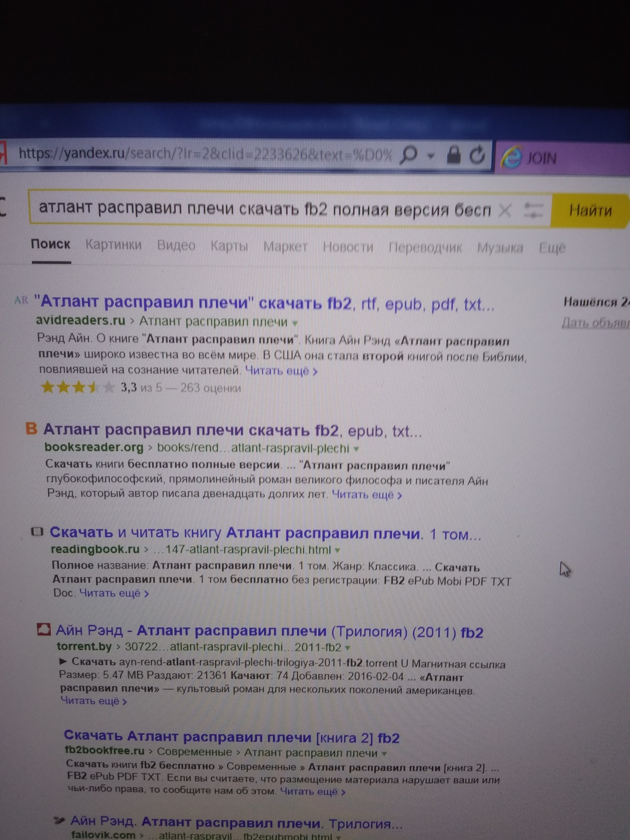The width and height of the screenshot is (630, 840).
Task: Click the yandex.ru URL address field
Action: (205, 154)
